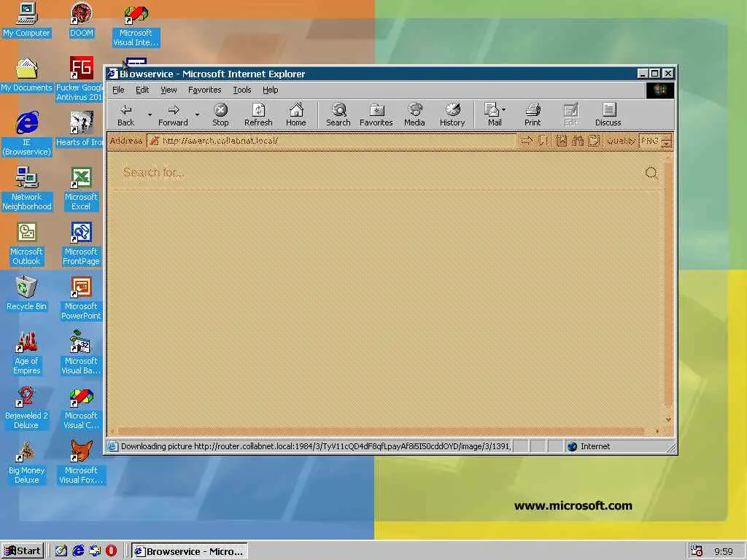Select the DOOM desktop shortcut
The image size is (747, 560).
[82, 20]
